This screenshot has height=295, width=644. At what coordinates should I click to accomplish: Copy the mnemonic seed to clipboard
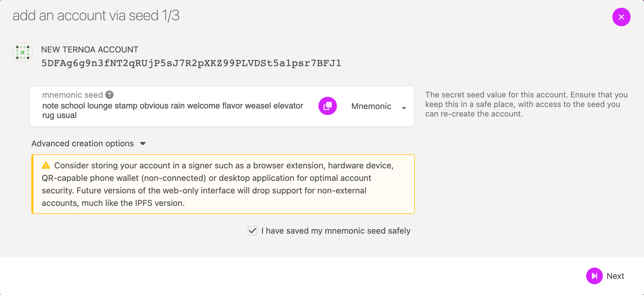coord(328,106)
